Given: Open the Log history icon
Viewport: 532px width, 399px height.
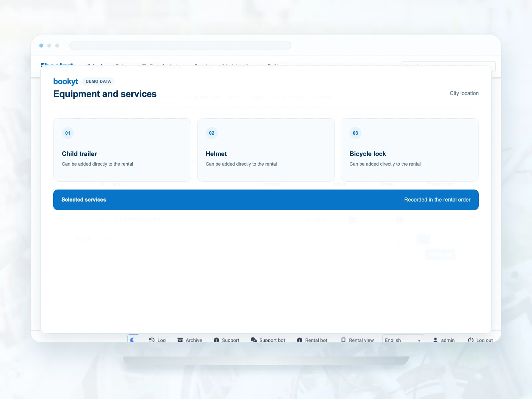Looking at the screenshot, I should click(x=152, y=340).
